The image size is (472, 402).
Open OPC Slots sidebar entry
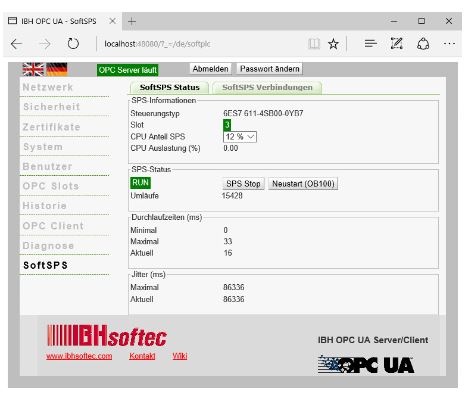point(51,186)
